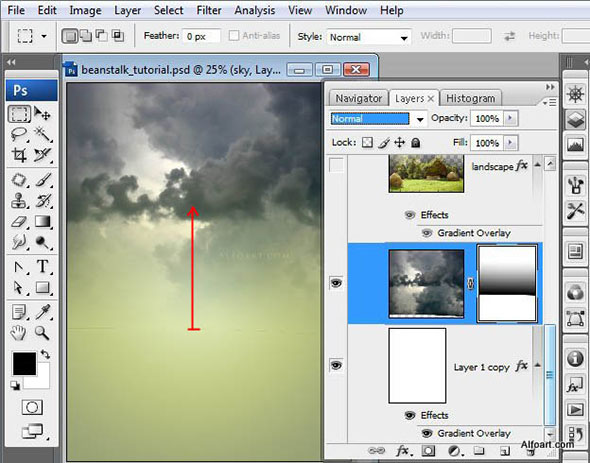The height and width of the screenshot is (463, 590).
Task: Select the Lasso tool
Action: (19, 134)
